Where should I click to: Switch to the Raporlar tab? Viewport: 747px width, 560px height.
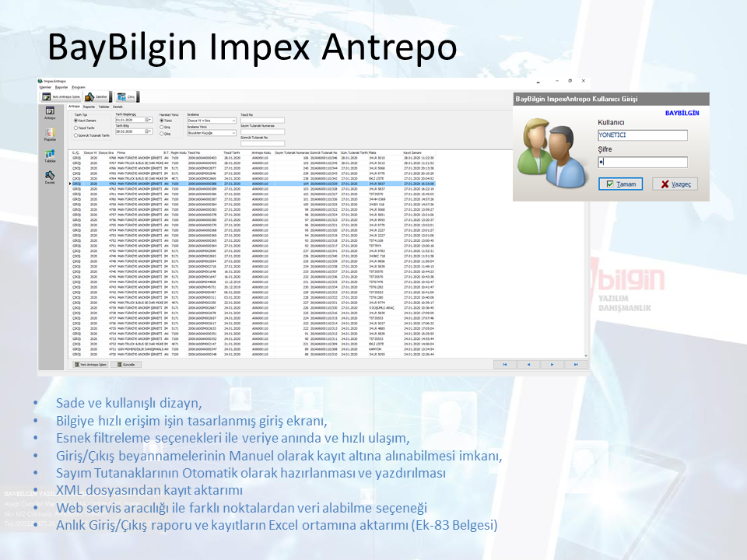89,107
